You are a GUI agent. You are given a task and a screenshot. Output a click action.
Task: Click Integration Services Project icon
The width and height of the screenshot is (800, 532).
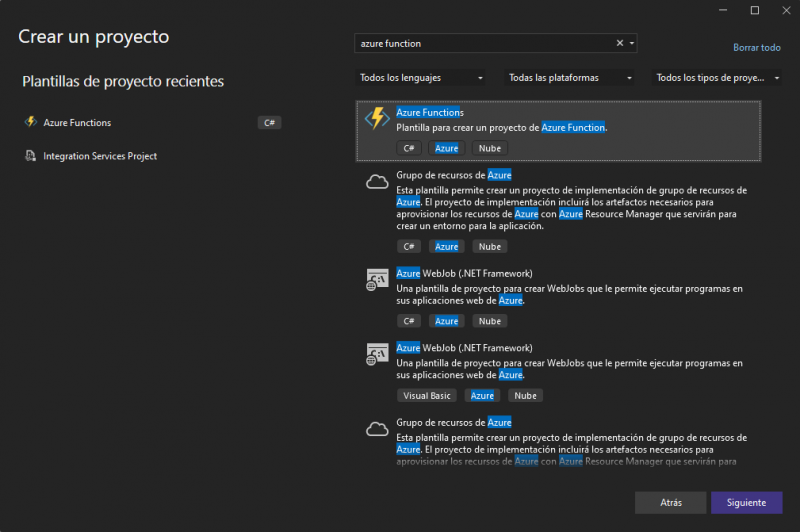click(x=31, y=156)
